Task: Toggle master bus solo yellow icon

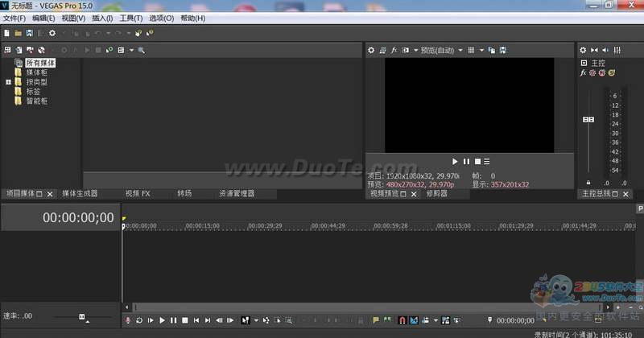Action: [612, 72]
